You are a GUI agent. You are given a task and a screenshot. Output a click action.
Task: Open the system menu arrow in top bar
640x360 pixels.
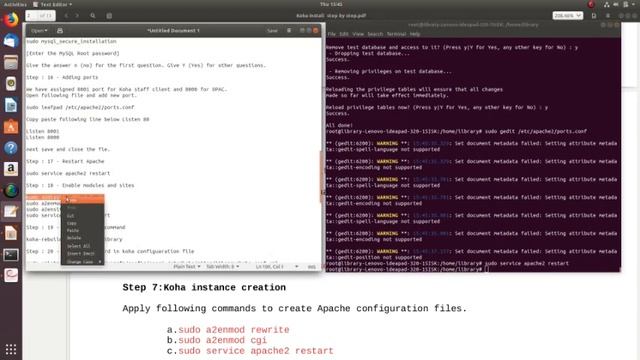tap(634, 4)
